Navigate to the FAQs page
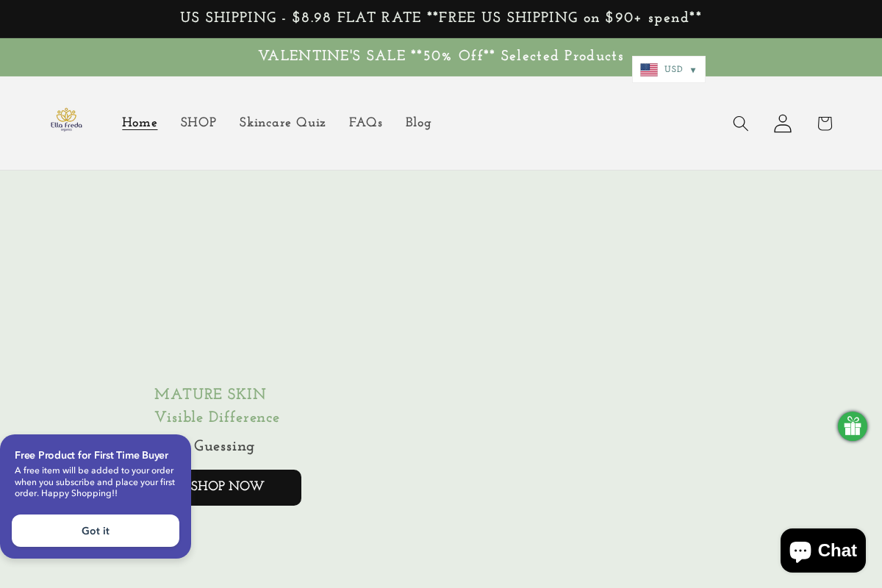The width and height of the screenshot is (882, 588). tap(365, 123)
